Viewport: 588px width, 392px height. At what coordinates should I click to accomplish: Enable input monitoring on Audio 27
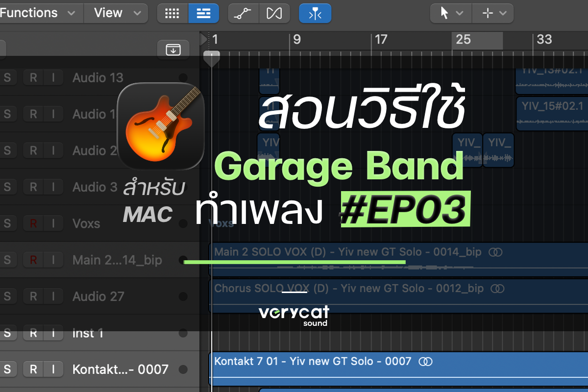(x=54, y=296)
